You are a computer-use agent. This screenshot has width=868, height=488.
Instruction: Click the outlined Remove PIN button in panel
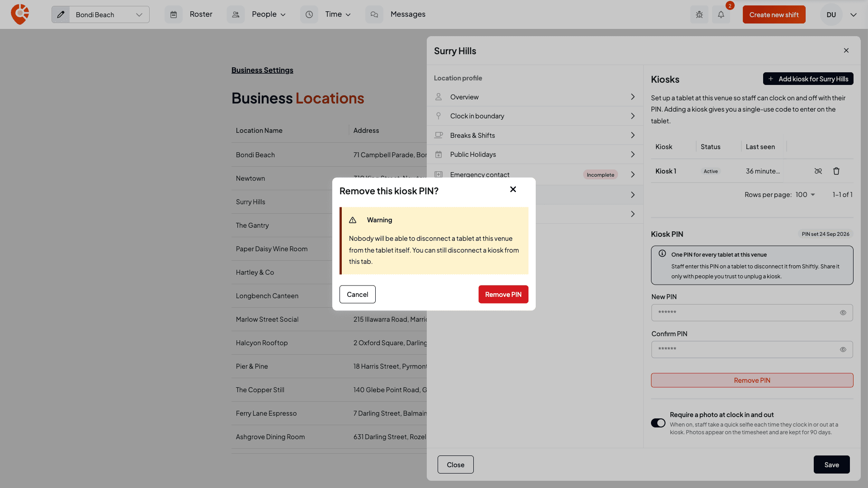point(752,380)
